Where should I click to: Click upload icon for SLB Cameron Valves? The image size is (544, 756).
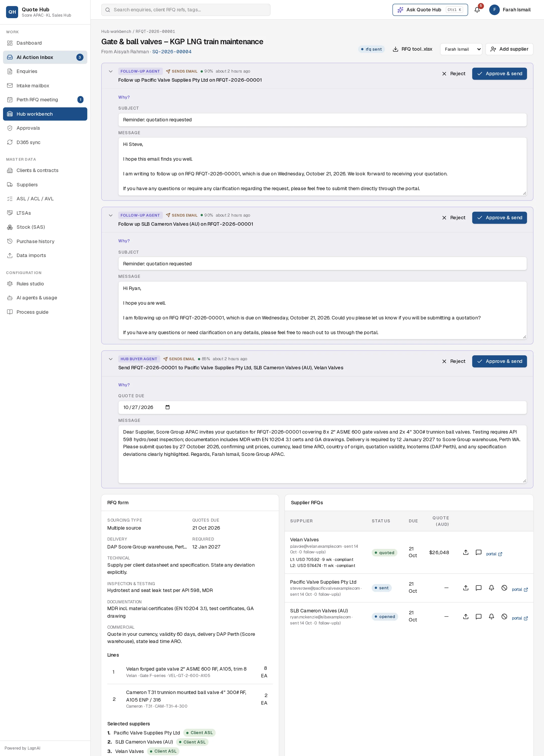coord(466,617)
